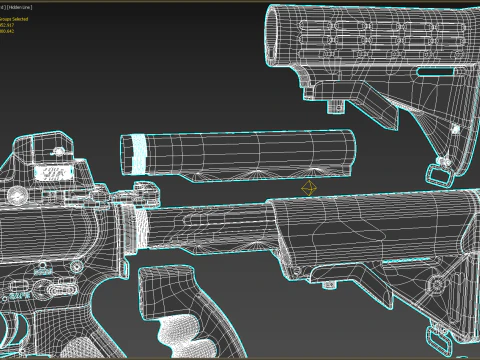Click the yellow pivot gizmo in viewport
This screenshot has width=480, height=360.
pos(309,188)
